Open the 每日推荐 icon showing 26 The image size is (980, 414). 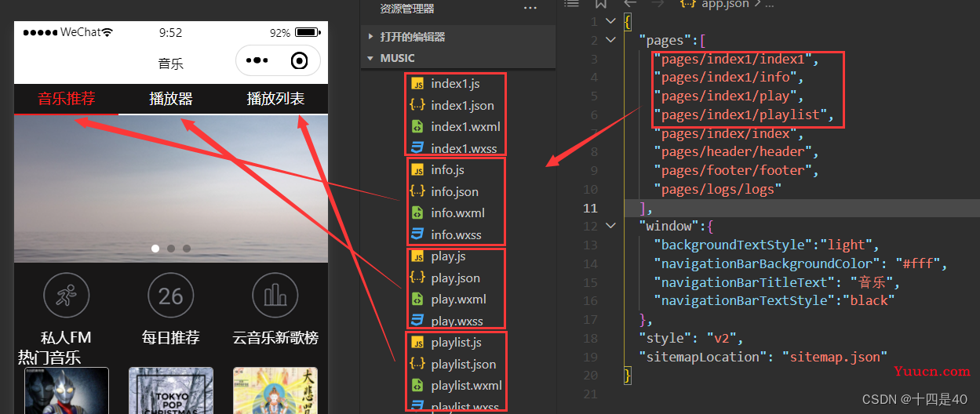click(171, 296)
